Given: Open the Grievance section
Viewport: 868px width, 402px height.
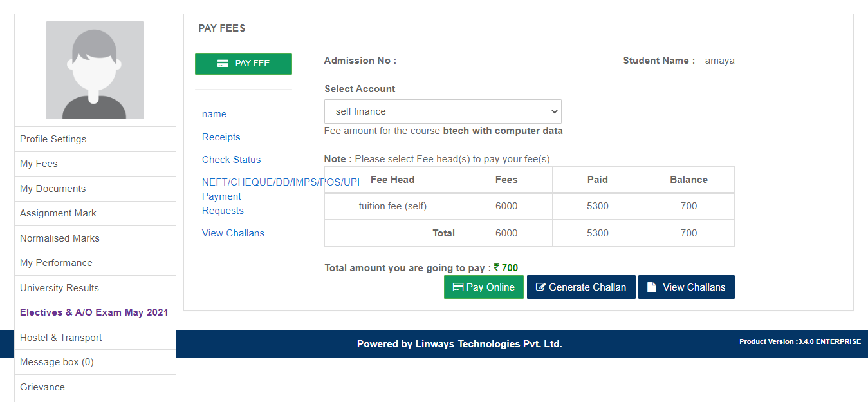Looking at the screenshot, I should point(42,387).
